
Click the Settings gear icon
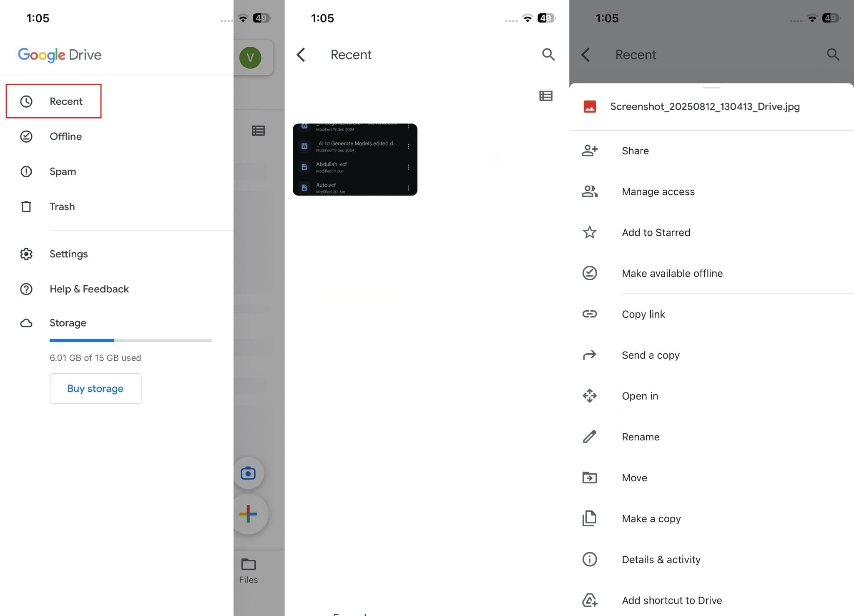pos(26,254)
